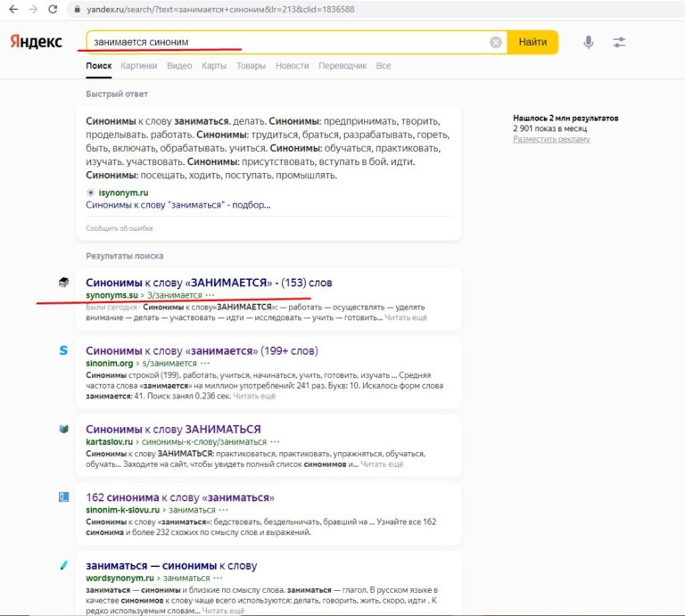The image size is (685, 616).
Task: Open the Новости tab
Action: click(293, 66)
